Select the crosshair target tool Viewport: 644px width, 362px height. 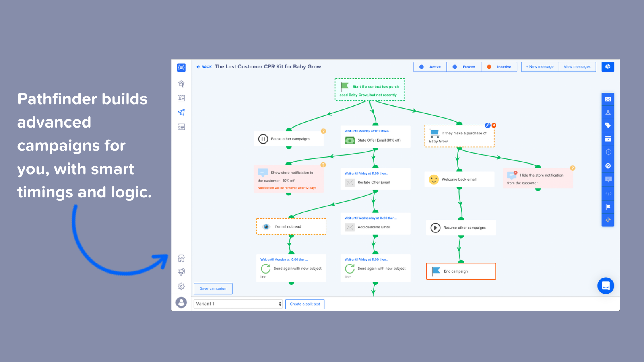pyautogui.click(x=608, y=152)
